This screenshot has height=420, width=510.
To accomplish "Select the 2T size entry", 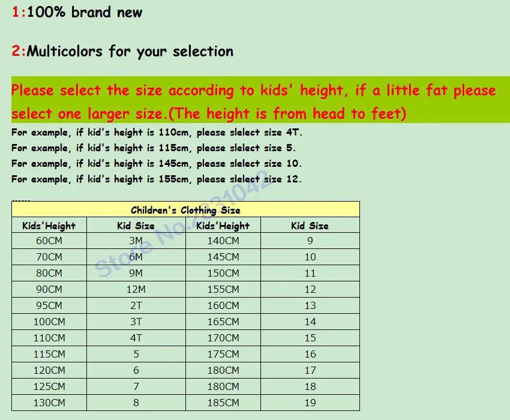I will [x=136, y=305].
